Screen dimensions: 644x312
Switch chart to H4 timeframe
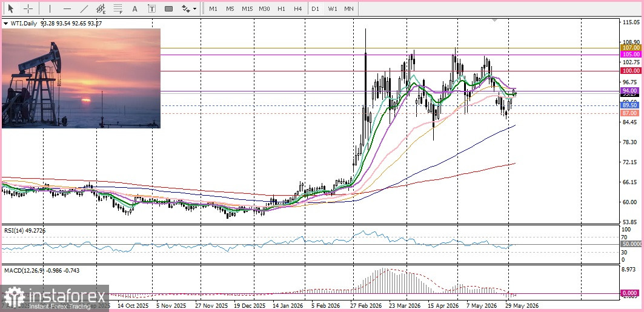coord(298,8)
